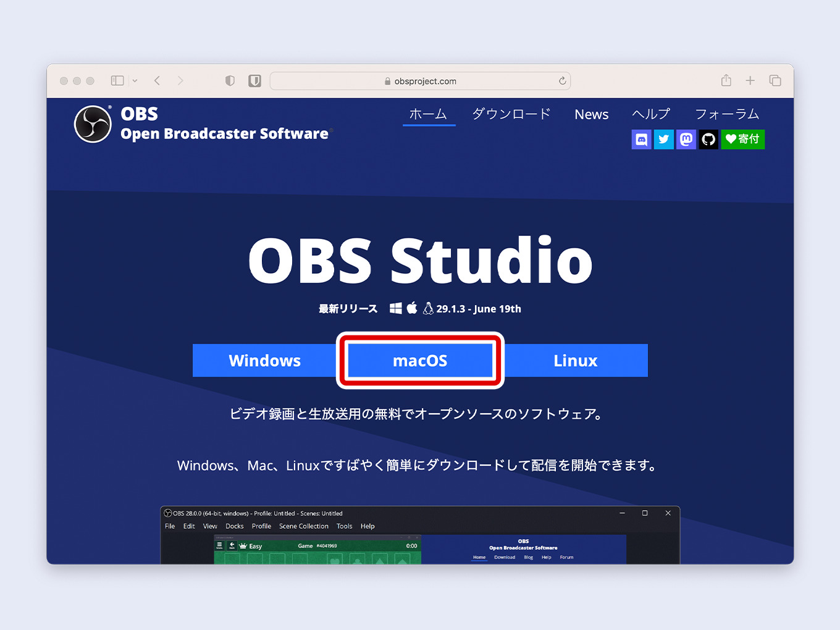Click the Linux penguin icon beside release version
The image size is (840, 630).
[428, 308]
